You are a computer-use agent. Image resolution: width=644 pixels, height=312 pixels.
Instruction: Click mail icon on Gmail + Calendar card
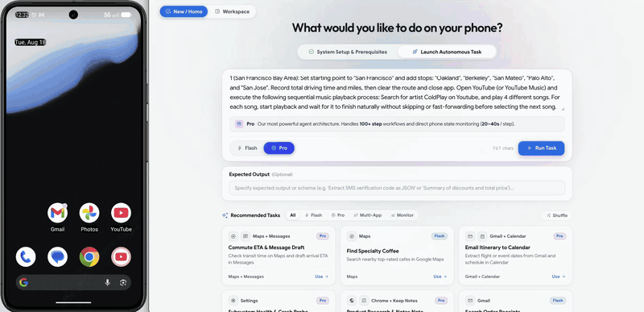[x=470, y=236]
